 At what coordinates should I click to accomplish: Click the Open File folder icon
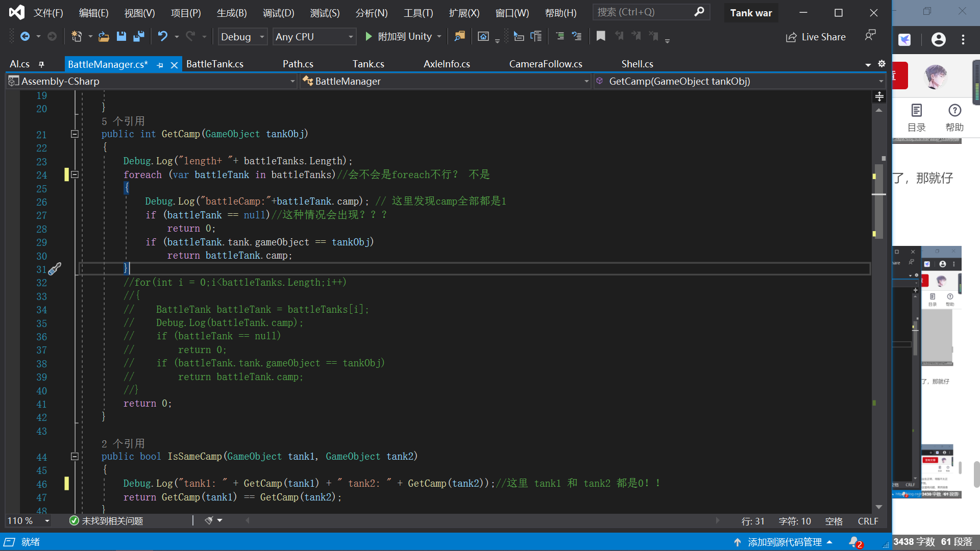[104, 36]
